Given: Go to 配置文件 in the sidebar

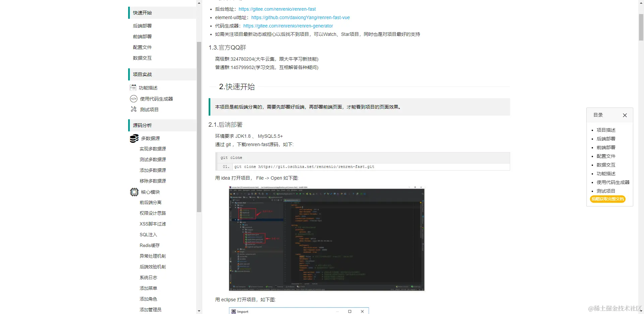Looking at the screenshot, I should point(142,47).
